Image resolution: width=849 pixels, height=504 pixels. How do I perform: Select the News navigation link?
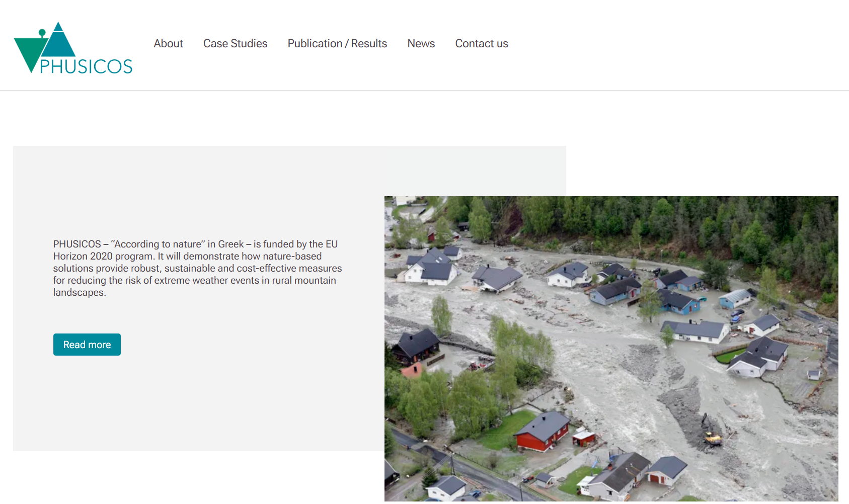[421, 44]
